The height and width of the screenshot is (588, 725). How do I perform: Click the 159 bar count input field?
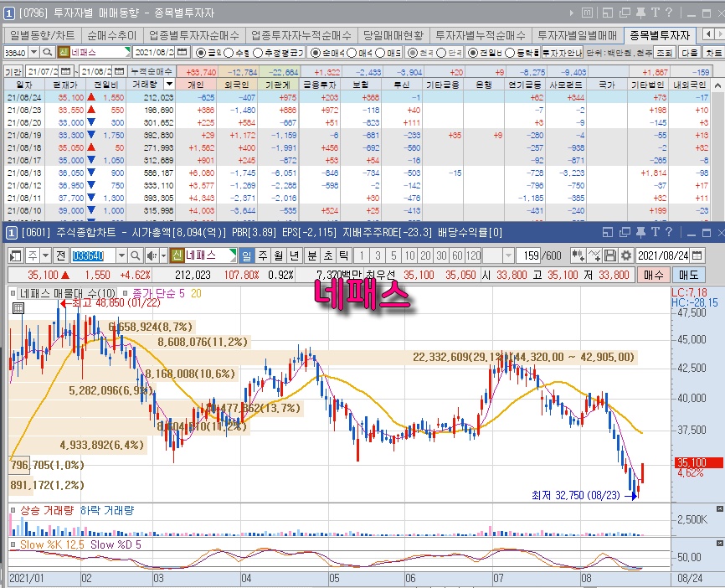pyautogui.click(x=528, y=255)
